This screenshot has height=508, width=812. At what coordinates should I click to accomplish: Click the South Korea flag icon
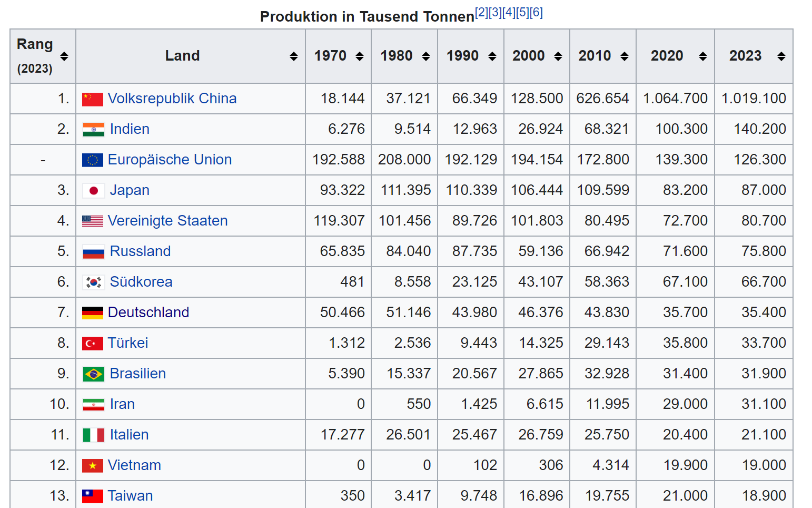94,282
